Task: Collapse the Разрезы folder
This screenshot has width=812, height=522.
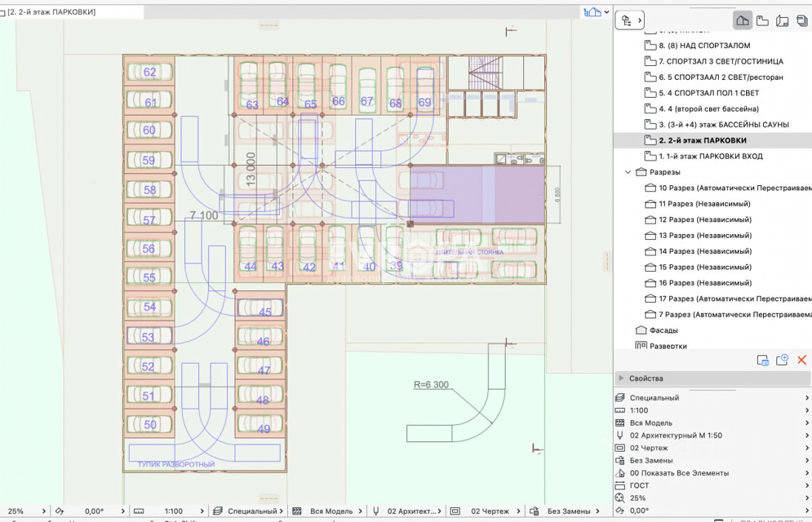Action: tap(628, 172)
